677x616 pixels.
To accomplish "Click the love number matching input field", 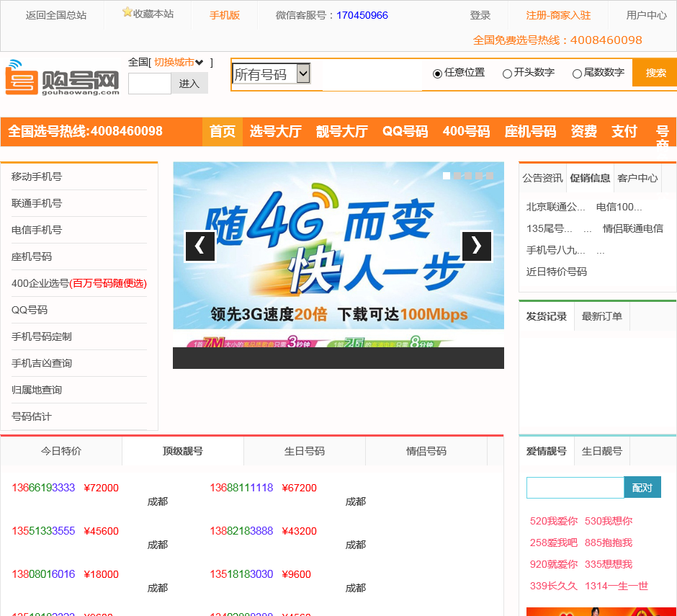I will [x=575, y=488].
